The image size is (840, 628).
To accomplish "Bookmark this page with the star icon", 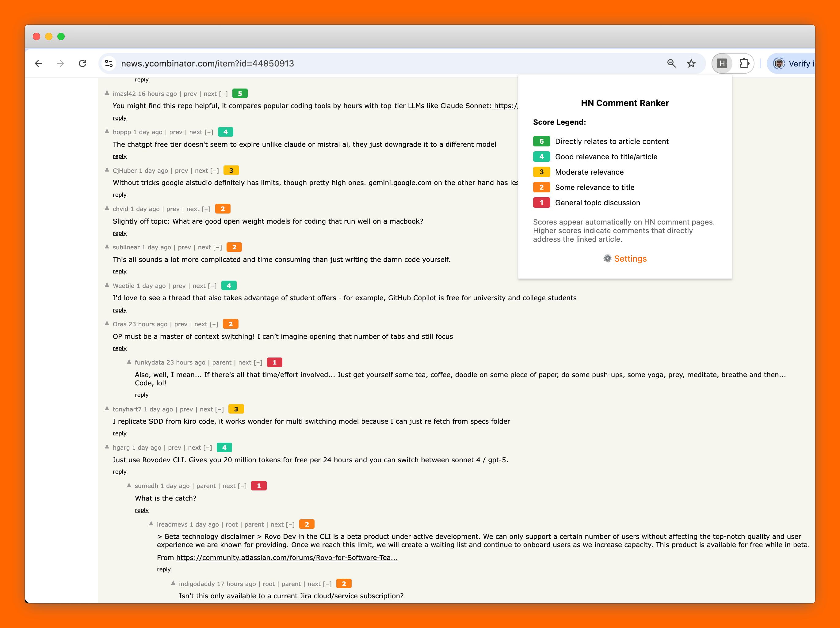I will pos(691,63).
